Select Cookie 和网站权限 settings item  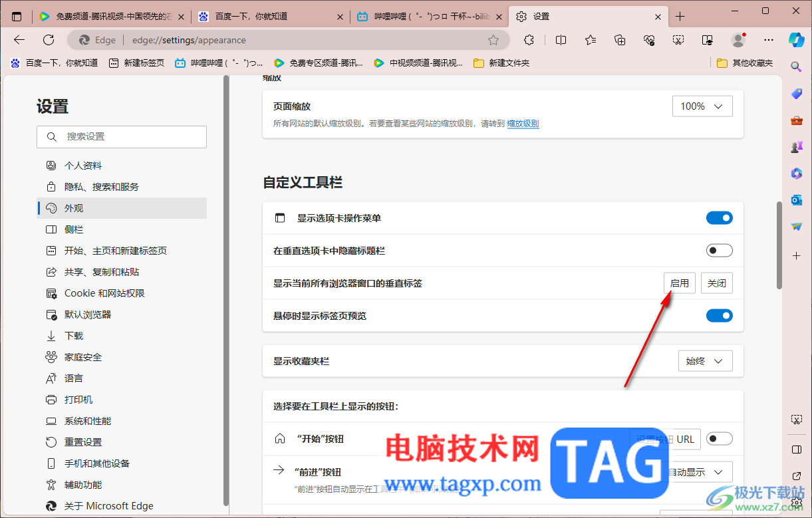[122, 293]
